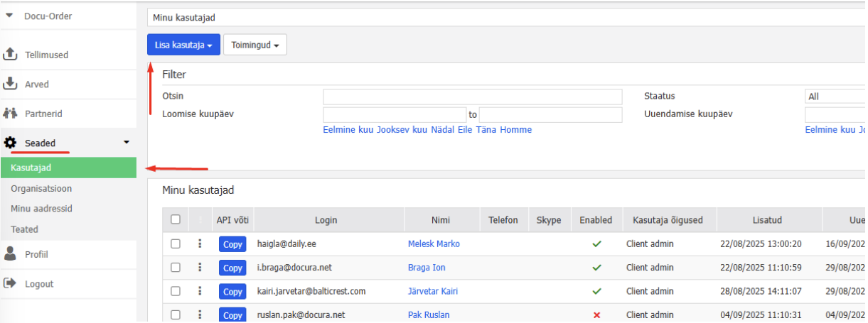This screenshot has width=868, height=323.
Task: Open row actions menu for haigla@daily.ee
Action: [x=200, y=243]
